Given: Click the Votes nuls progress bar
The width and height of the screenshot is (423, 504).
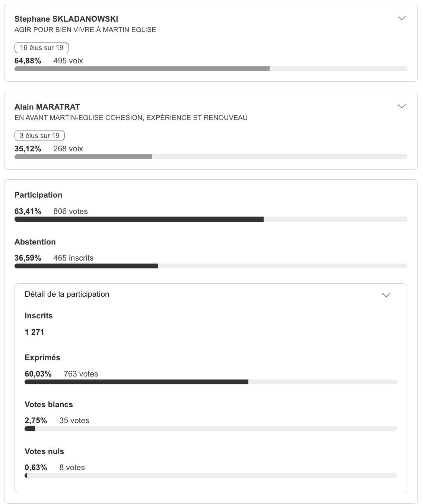Looking at the screenshot, I should point(211,475).
